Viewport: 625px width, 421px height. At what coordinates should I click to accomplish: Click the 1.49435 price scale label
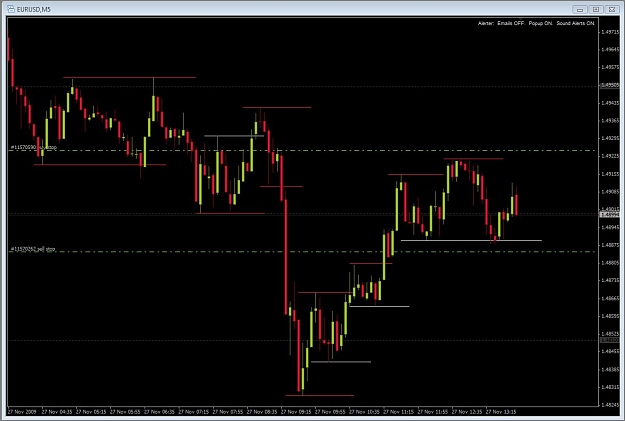(x=610, y=103)
